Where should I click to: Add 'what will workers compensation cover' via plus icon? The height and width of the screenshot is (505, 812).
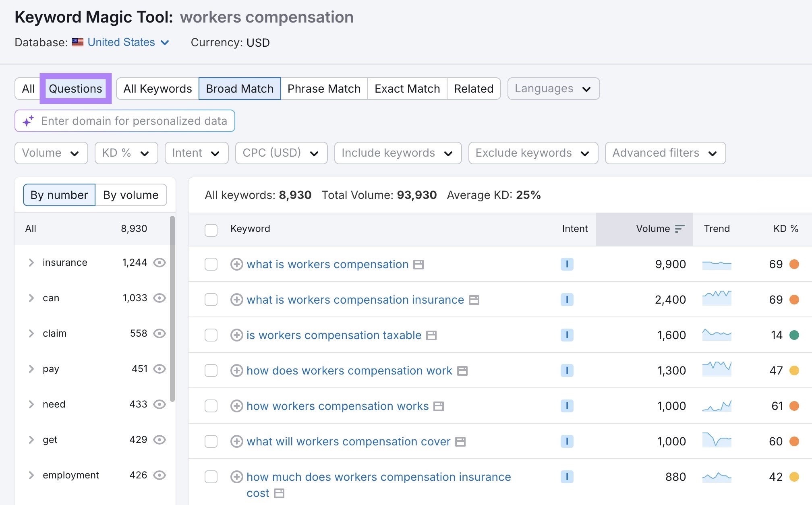(236, 441)
